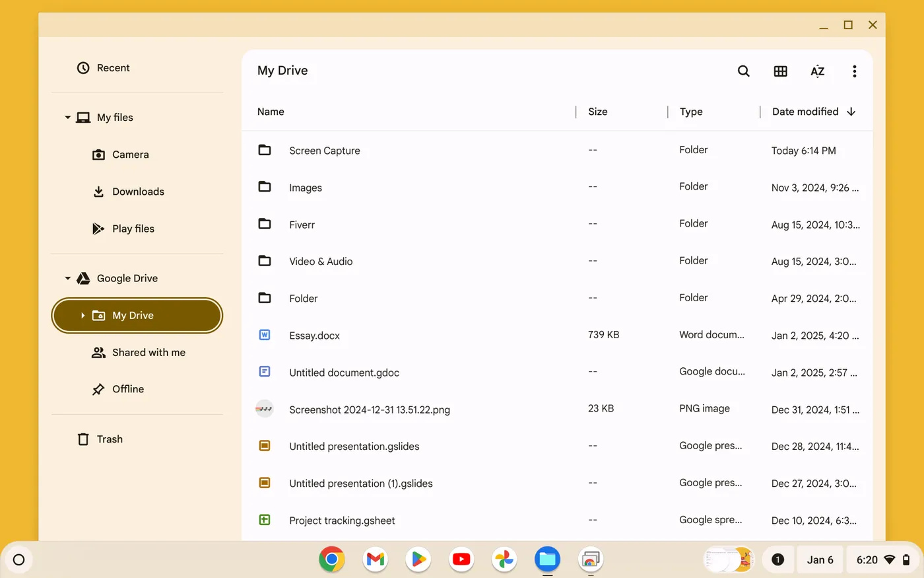Sort files by the Name column
This screenshot has height=578, width=924.
coord(271,112)
